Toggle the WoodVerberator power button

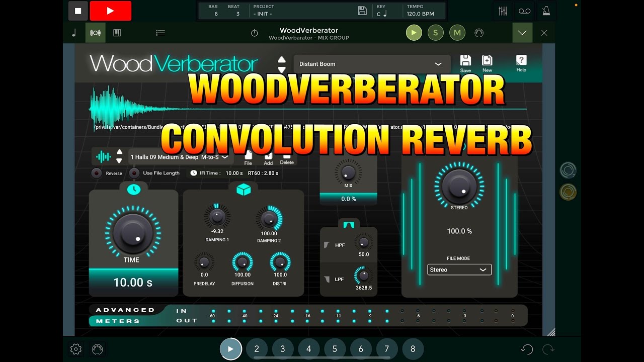254,33
